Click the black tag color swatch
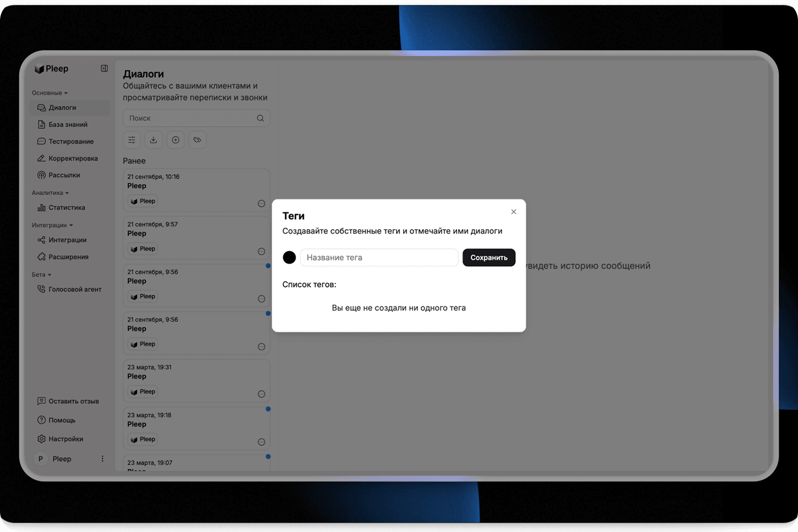The width and height of the screenshot is (798, 532). pos(289,257)
